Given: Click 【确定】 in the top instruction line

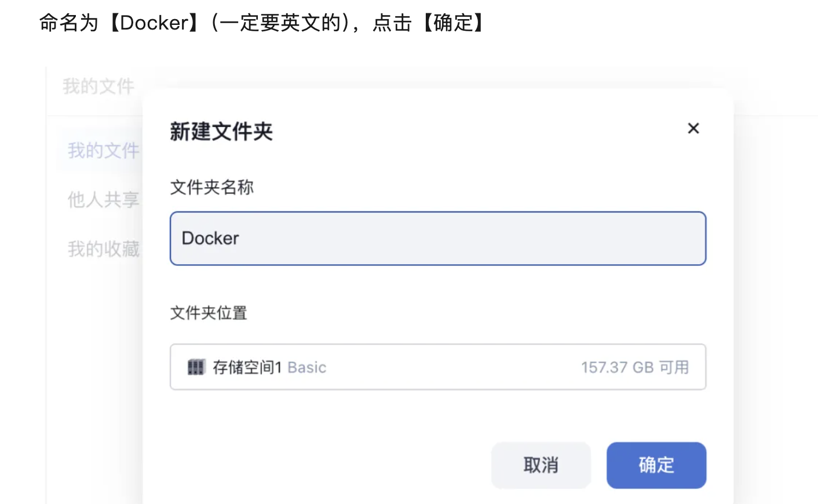Looking at the screenshot, I should coord(454,23).
